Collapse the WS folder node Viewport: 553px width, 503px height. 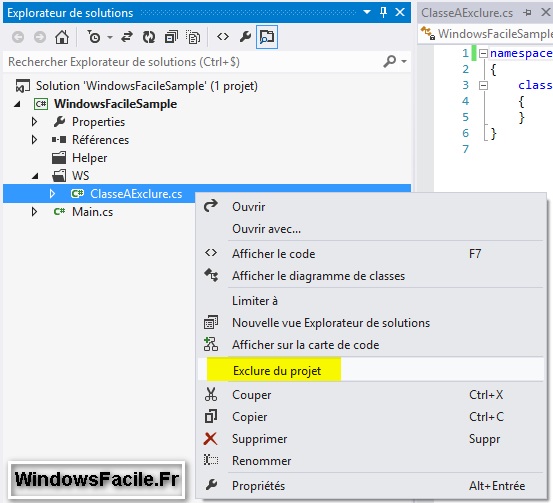[x=35, y=176]
